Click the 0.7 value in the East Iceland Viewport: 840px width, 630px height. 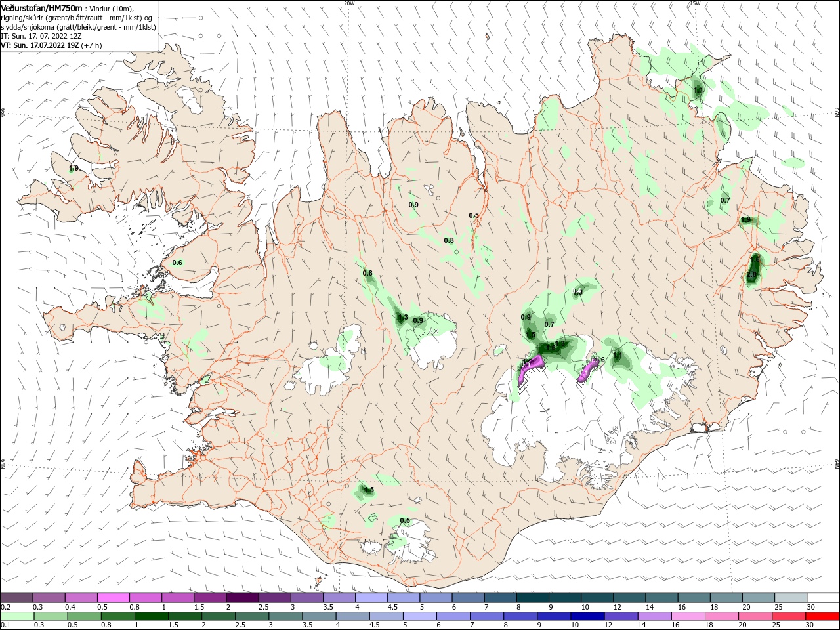pyautogui.click(x=725, y=200)
